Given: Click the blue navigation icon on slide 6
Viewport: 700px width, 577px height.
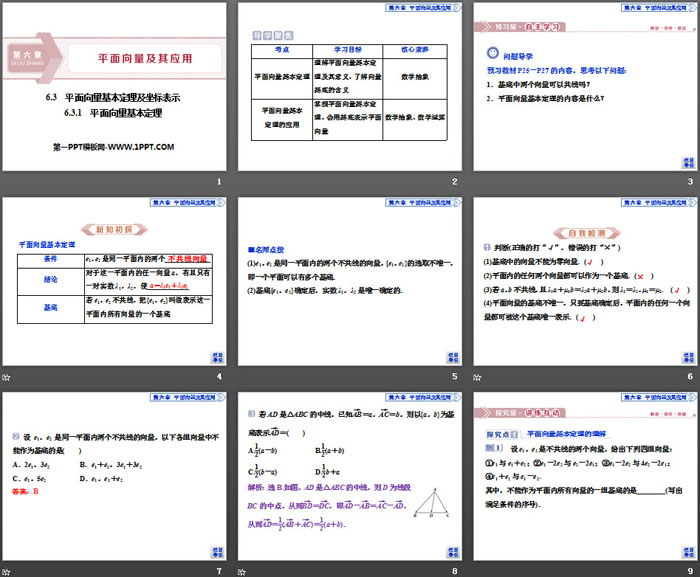Looking at the screenshot, I should [x=688, y=357].
